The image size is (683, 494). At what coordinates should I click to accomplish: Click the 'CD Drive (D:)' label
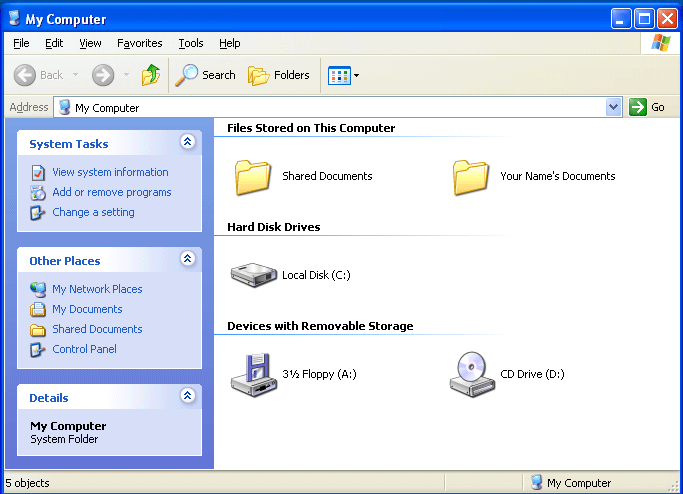point(532,374)
